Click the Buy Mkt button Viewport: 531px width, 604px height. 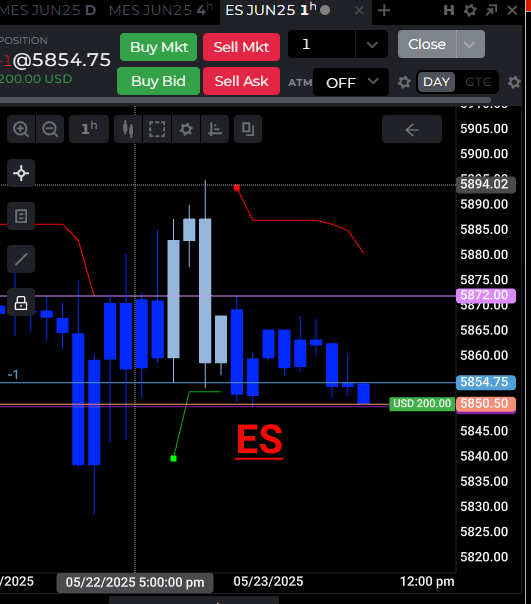(158, 47)
